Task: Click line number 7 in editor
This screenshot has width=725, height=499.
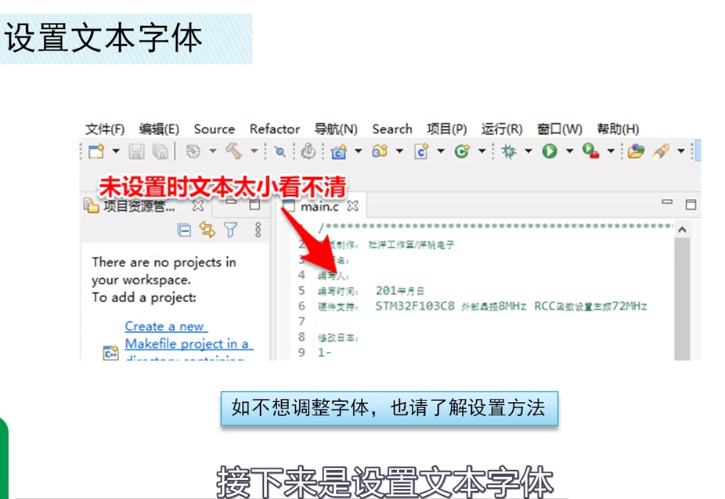Action: pyautogui.click(x=301, y=321)
